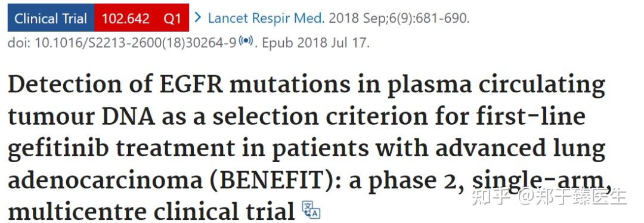Click the title line starting with Detection of EGFR
The width and height of the screenshot is (644, 223).
click(x=306, y=85)
